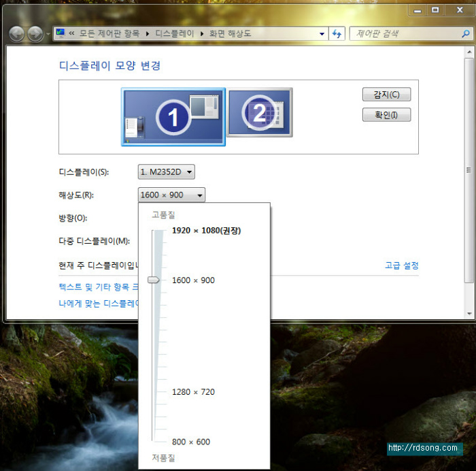Viewport: 476px width, 471px height.
Task: Click the refresh button beside the address bar
Action: 337,33
